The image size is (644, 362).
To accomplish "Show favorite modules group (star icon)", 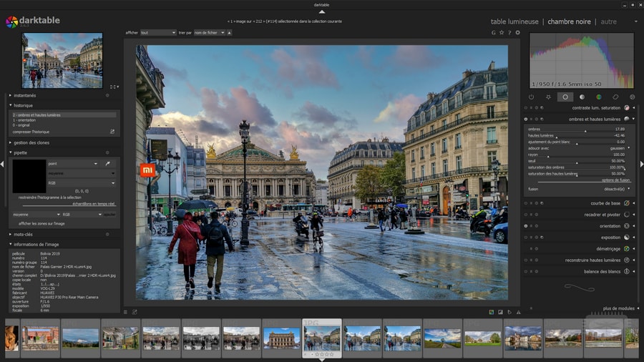I will coord(548,97).
